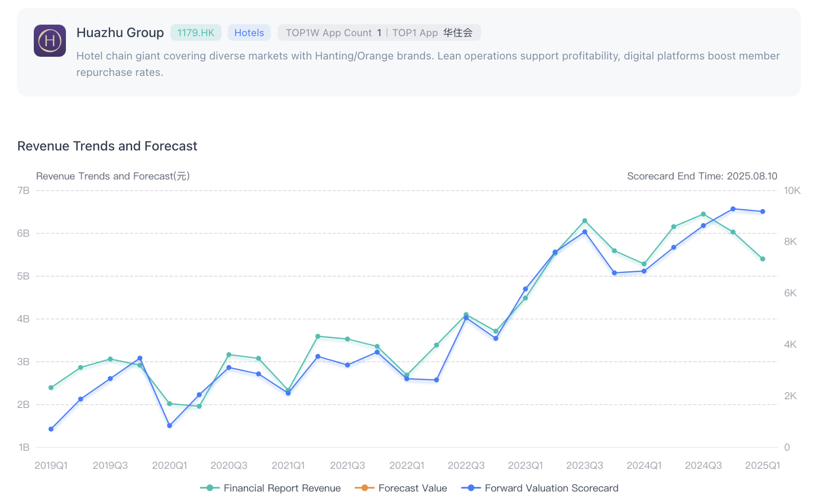Click the blue scorecard data point at 2025Q1
The image size is (815, 504).
(x=762, y=211)
